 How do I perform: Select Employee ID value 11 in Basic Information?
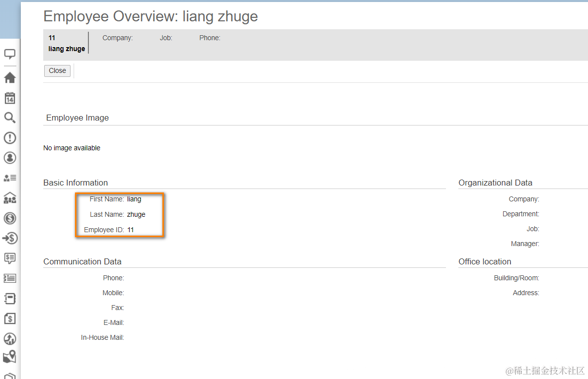coord(131,230)
